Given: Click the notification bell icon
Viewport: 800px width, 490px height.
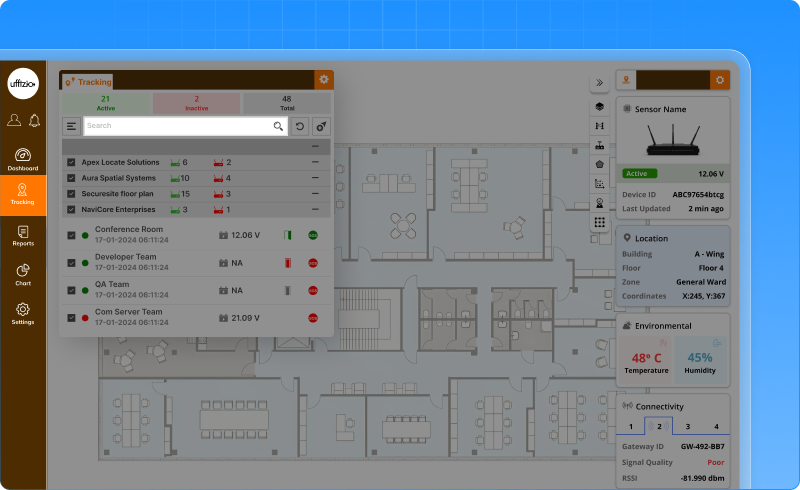Looking at the screenshot, I should click(34, 121).
